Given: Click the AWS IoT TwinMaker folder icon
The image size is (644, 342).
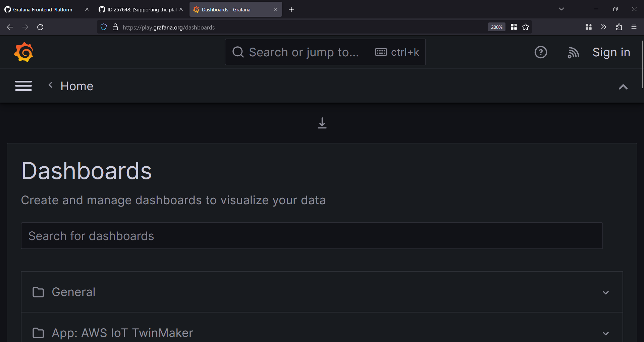Looking at the screenshot, I should coord(38,333).
